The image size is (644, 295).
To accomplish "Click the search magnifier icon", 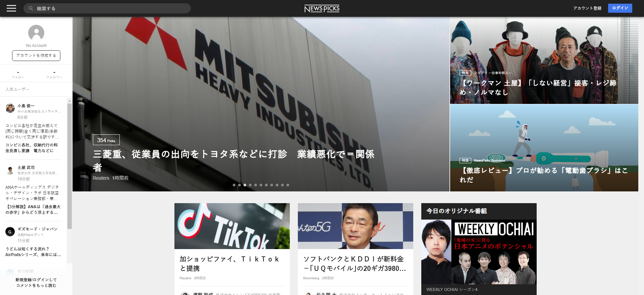I will coord(31,8).
